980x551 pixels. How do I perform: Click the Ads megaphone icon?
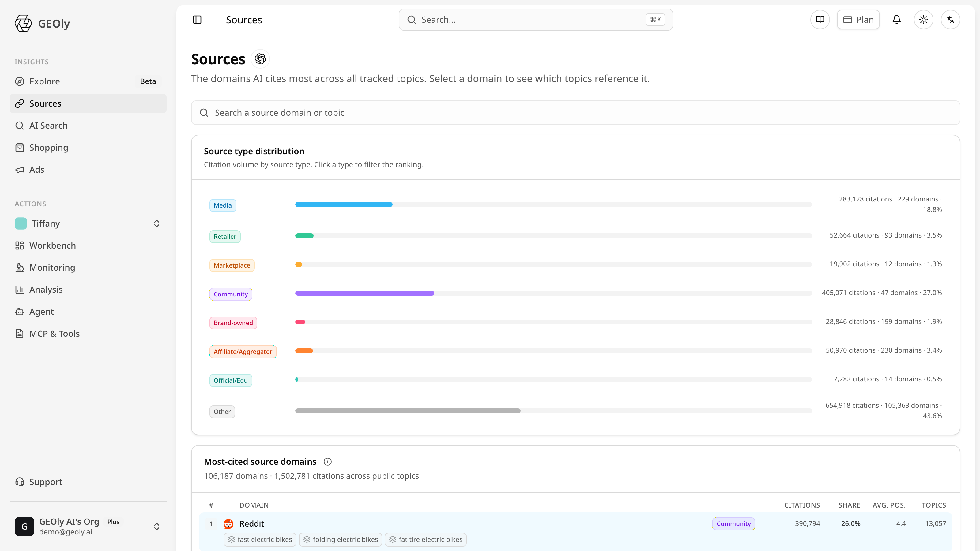coord(19,170)
